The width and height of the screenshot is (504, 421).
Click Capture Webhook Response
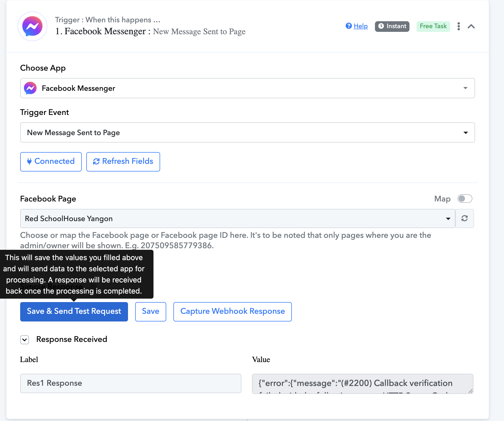click(232, 311)
